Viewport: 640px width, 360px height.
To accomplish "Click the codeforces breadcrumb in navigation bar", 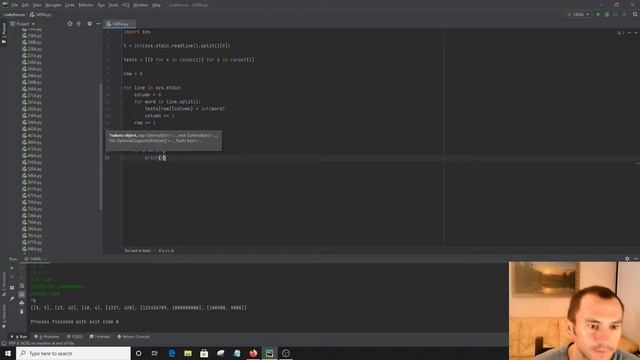I will (x=14, y=14).
